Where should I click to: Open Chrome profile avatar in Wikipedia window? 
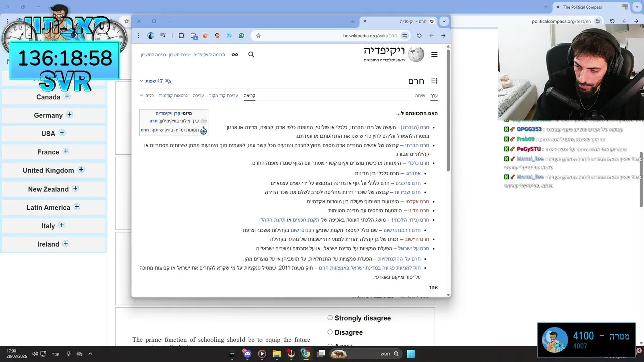click(151, 36)
